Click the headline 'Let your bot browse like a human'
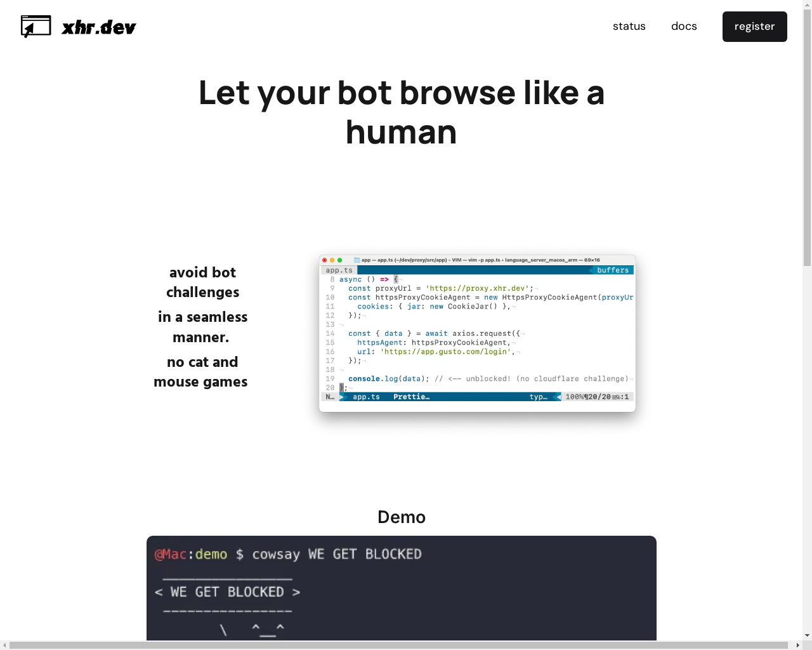The image size is (812, 650). pos(402,112)
